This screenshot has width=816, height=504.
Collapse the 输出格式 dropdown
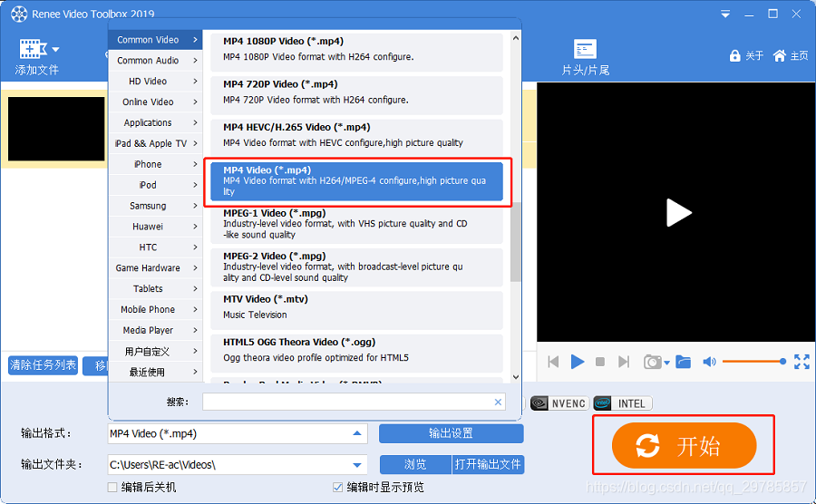pyautogui.click(x=357, y=433)
